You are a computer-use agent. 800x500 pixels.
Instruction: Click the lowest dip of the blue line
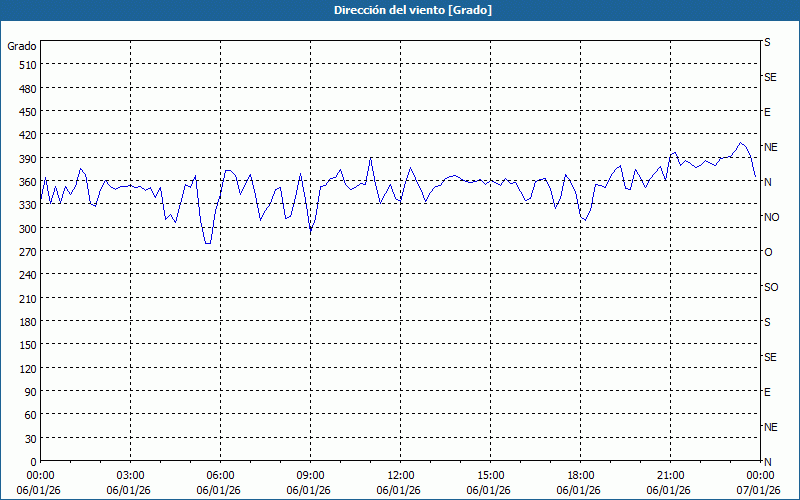(207, 243)
